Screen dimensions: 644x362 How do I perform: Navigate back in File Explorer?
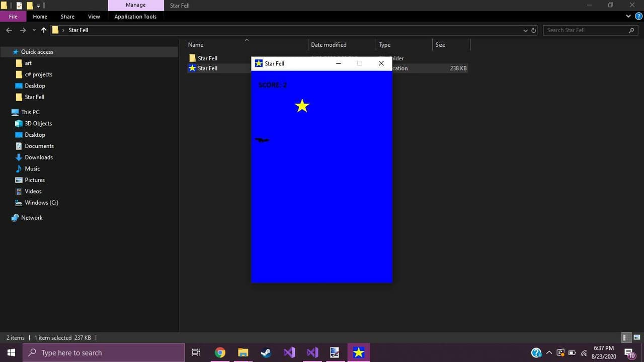[x=9, y=30]
